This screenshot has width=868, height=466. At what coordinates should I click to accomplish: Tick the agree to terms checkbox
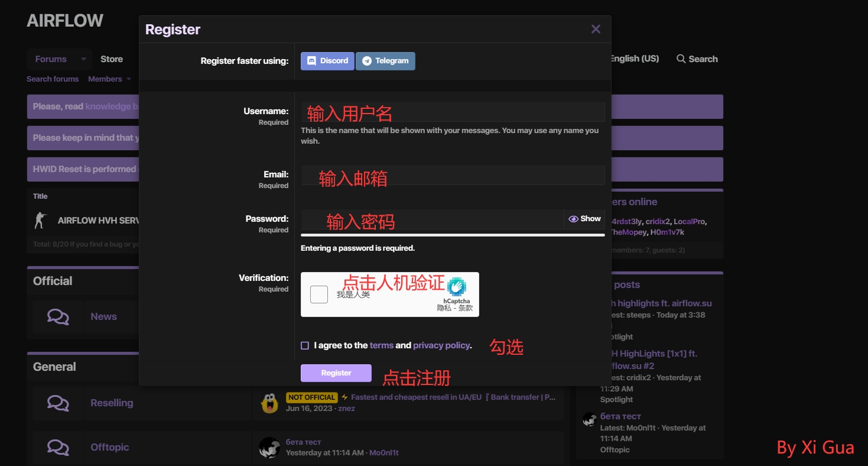click(x=305, y=345)
